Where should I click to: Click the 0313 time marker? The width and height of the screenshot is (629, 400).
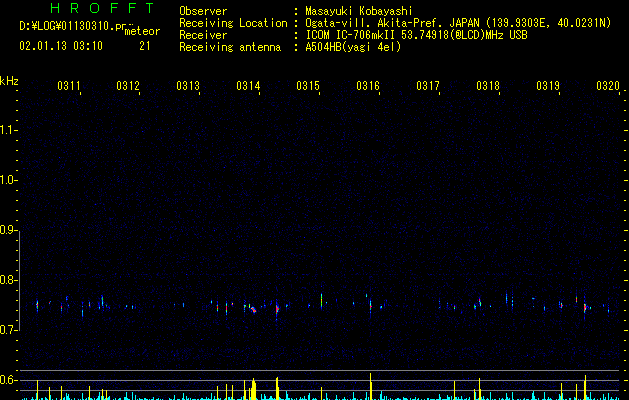(188, 86)
